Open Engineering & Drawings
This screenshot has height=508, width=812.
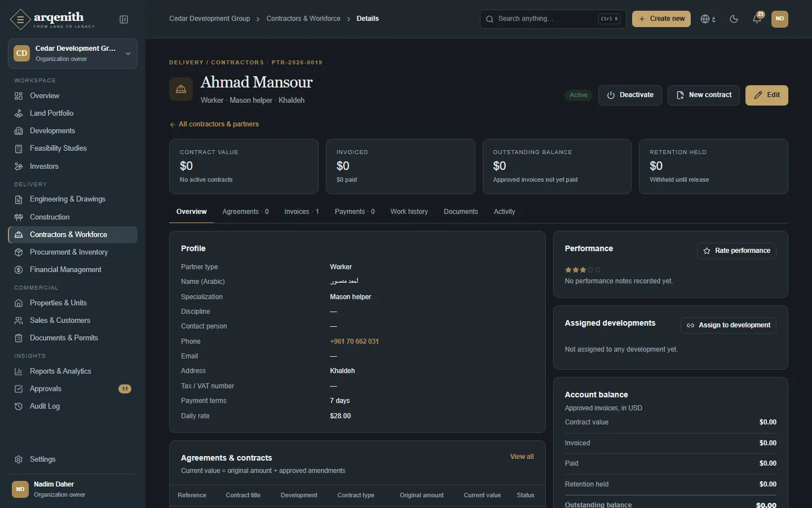(x=73, y=199)
